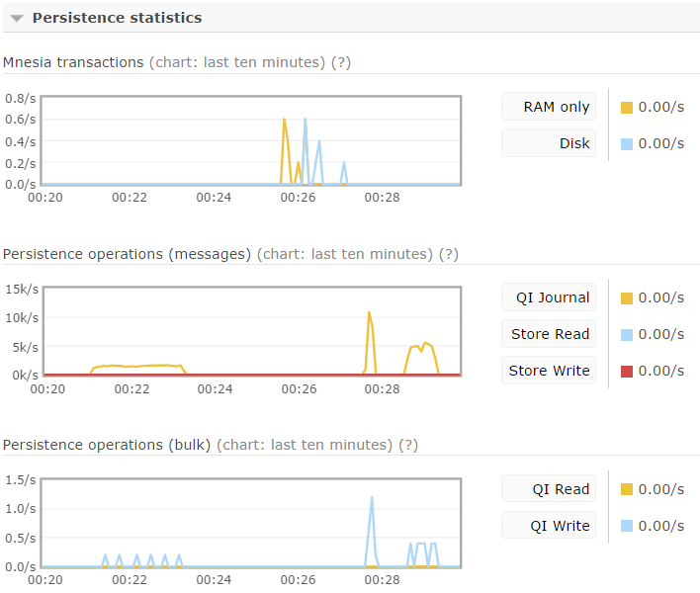This screenshot has width=700, height=593.
Task: Select the Store Read legend label
Action: click(549, 334)
